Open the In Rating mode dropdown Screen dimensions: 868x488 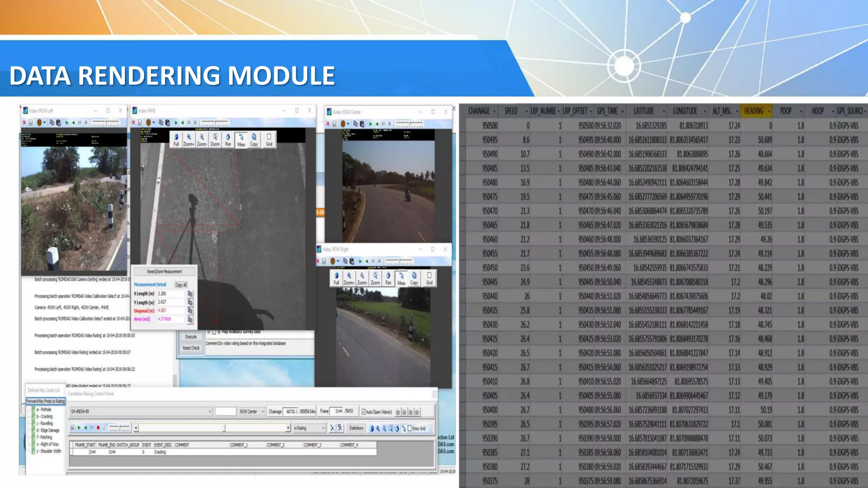click(x=323, y=428)
